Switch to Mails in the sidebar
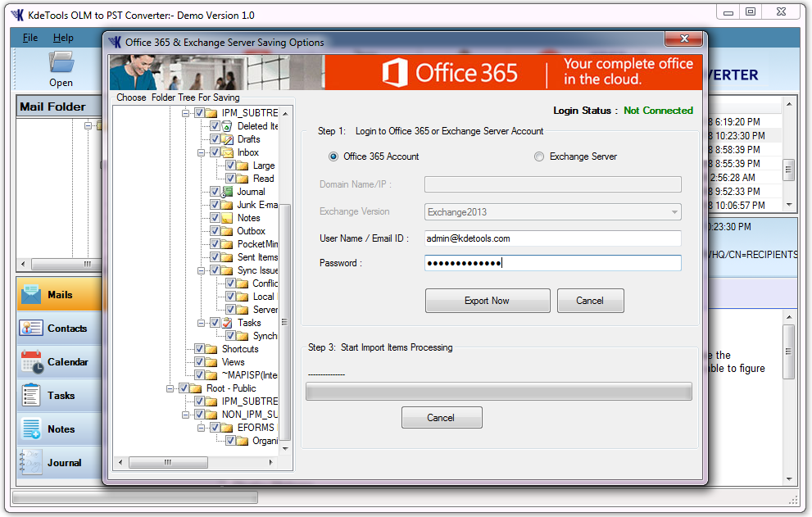Viewport: 812px width, 517px height. tap(60, 294)
